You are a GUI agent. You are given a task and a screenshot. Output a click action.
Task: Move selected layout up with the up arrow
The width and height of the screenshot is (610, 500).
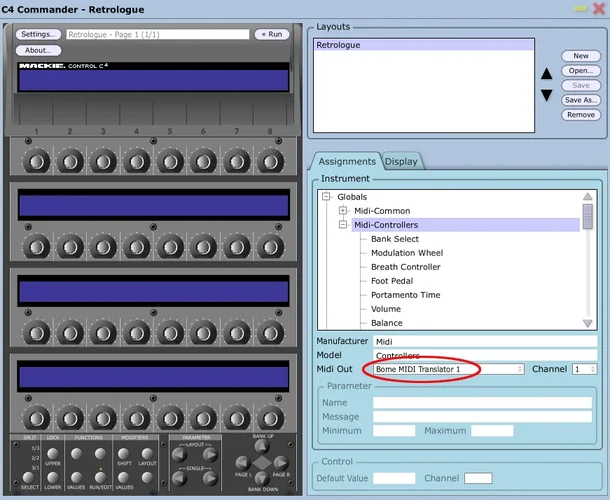547,74
